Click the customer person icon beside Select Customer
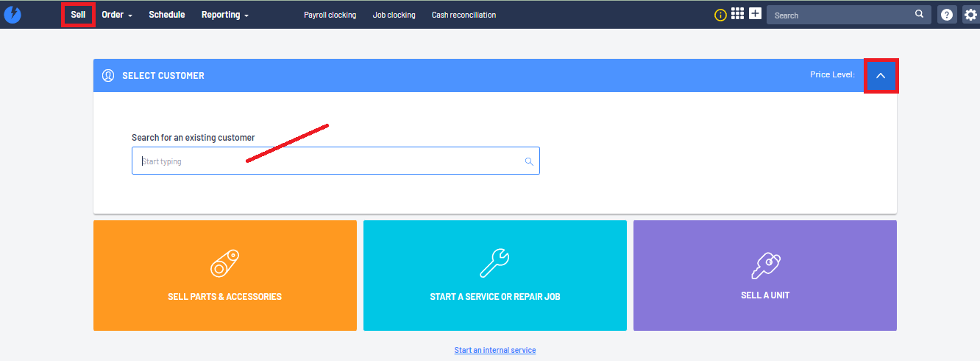The width and height of the screenshot is (980, 361). (x=108, y=75)
